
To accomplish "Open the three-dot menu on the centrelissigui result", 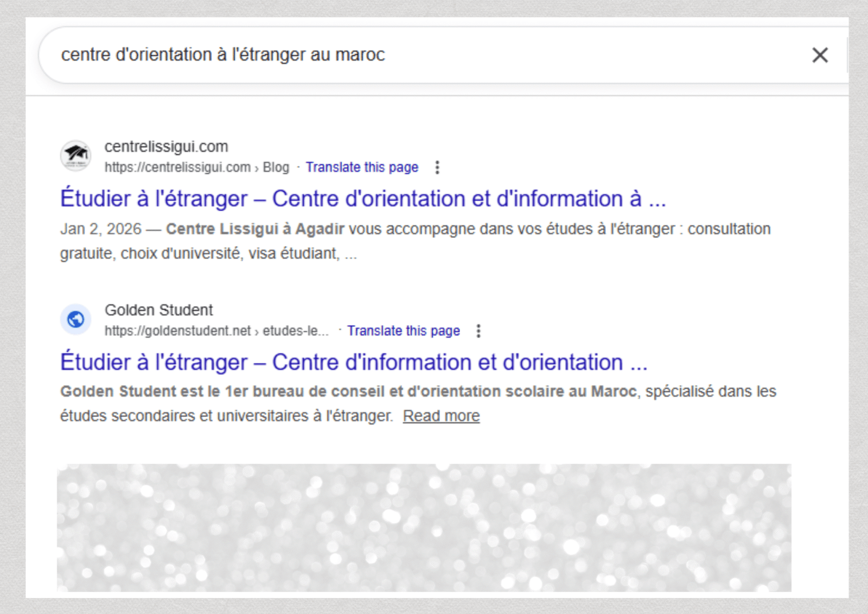I will point(437,167).
